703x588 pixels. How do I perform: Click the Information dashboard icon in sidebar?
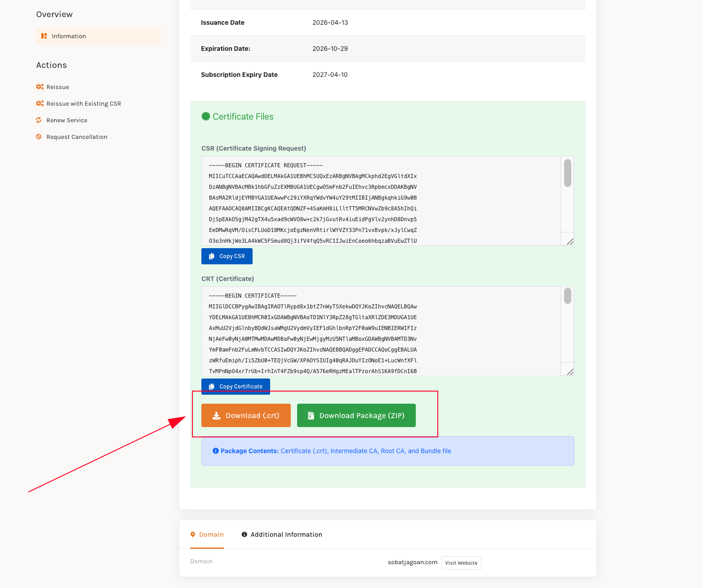coord(44,36)
